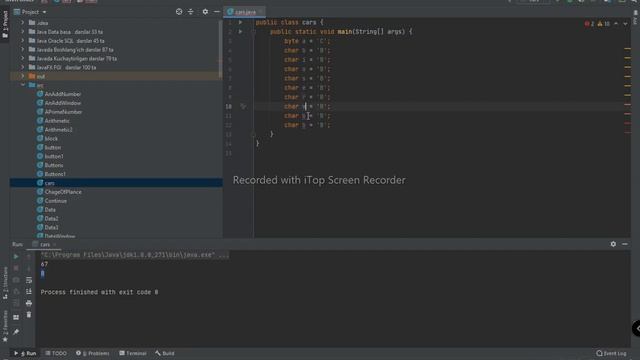
Task: Clear the console with the trash icon
Action: pos(29,315)
